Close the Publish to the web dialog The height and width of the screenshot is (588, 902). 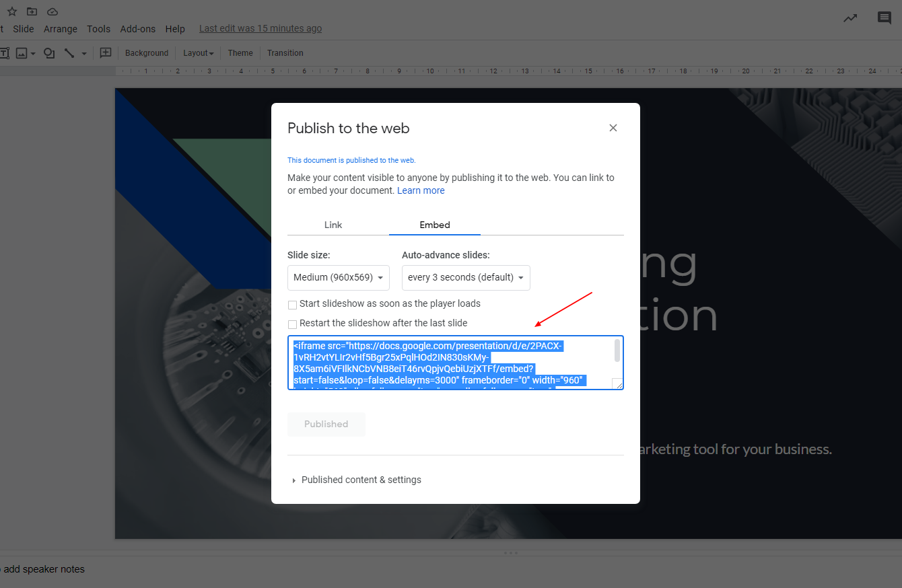[x=613, y=128]
